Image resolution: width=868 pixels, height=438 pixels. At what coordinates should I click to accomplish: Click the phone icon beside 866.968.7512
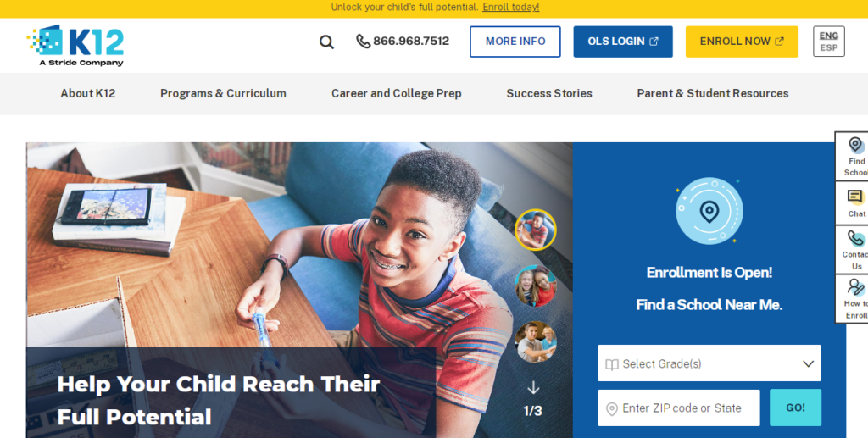[x=363, y=42]
